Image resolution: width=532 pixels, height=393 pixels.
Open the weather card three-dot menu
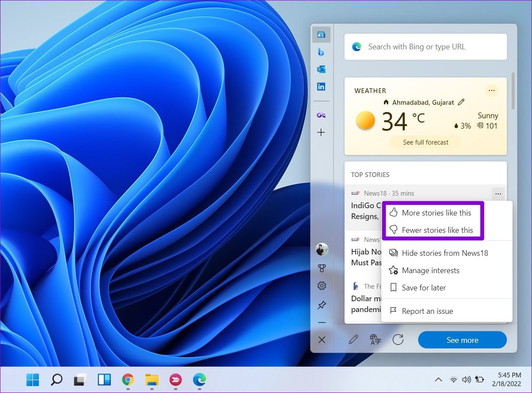(x=491, y=90)
